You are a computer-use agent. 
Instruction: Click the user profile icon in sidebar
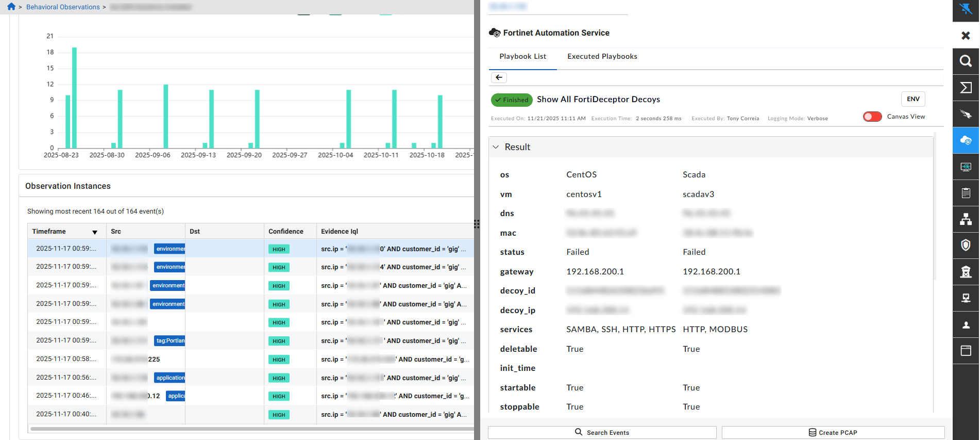click(x=966, y=324)
